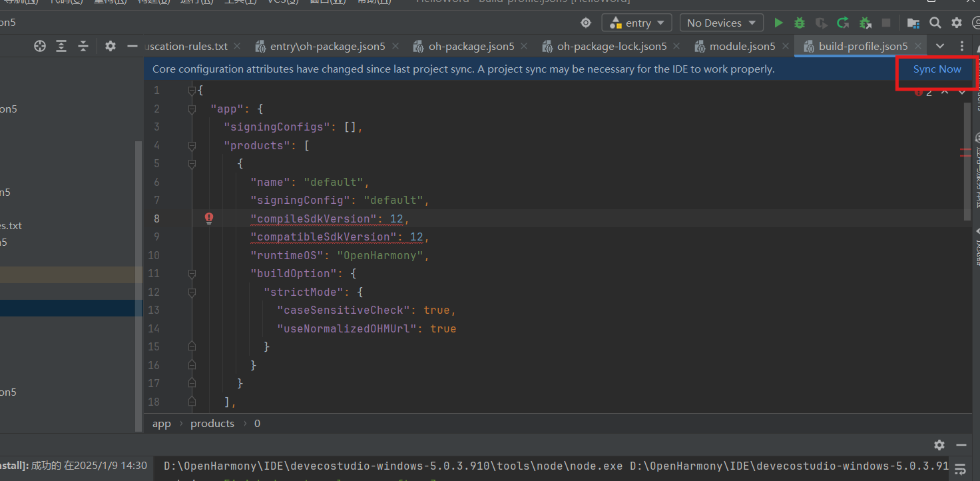Click the red error bulb on line 8
Image resolution: width=980 pixels, height=481 pixels.
pos(209,219)
